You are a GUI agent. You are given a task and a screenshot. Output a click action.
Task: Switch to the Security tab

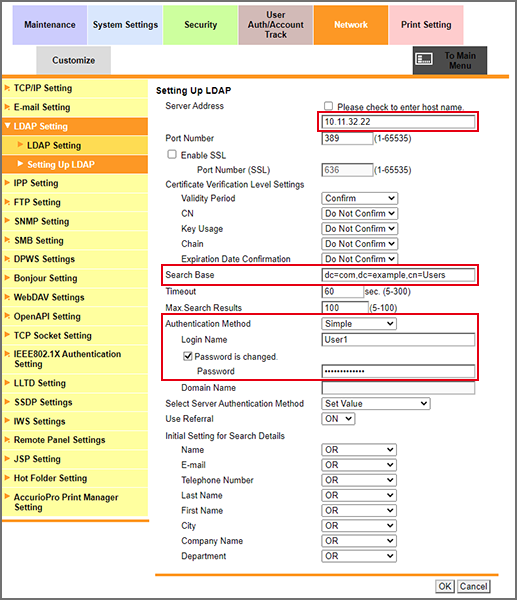201,25
